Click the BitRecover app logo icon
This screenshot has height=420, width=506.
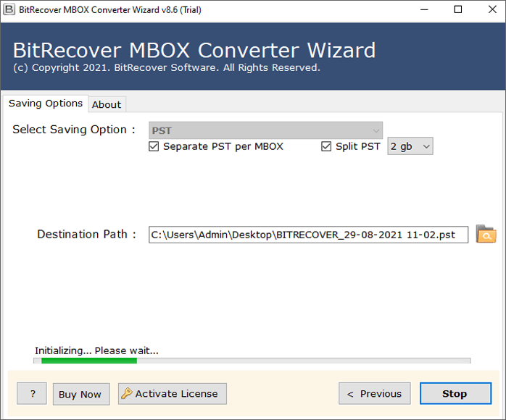click(9, 9)
